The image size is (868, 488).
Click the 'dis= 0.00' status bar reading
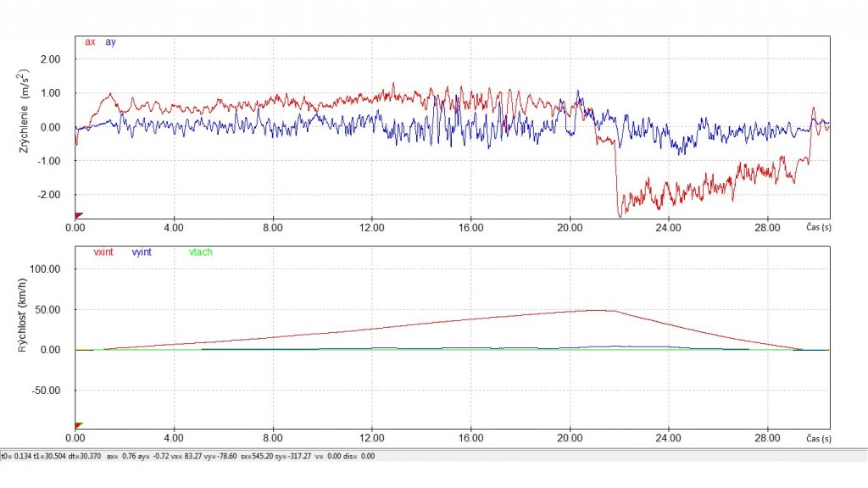359,457
